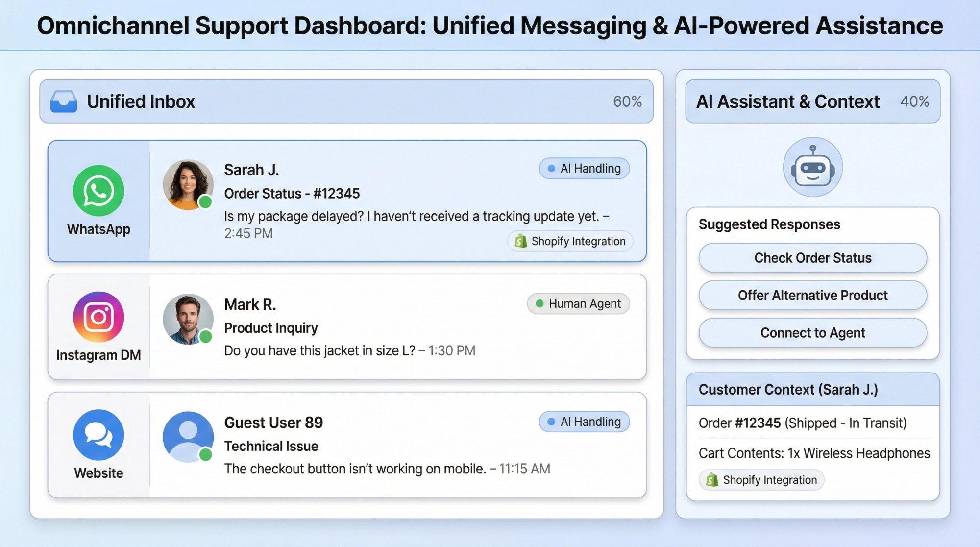Viewport: 980px width, 547px height.
Task: Click the 40% label in AI Assistant panel
Action: [x=914, y=101]
